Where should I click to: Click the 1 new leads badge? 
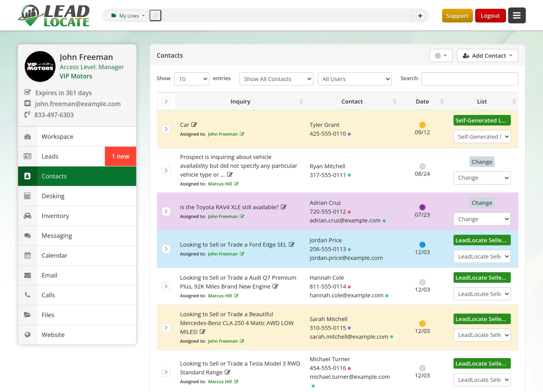click(x=120, y=156)
